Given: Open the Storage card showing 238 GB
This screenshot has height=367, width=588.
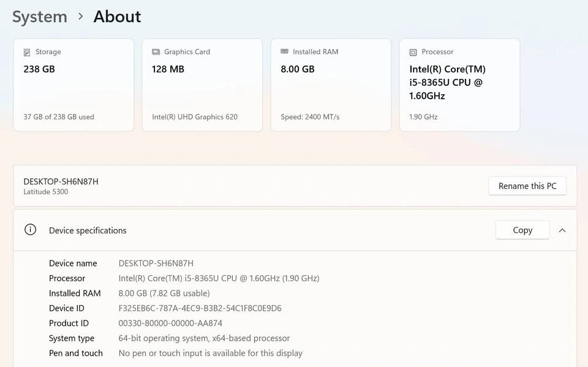Looking at the screenshot, I should pyautogui.click(x=73, y=85).
